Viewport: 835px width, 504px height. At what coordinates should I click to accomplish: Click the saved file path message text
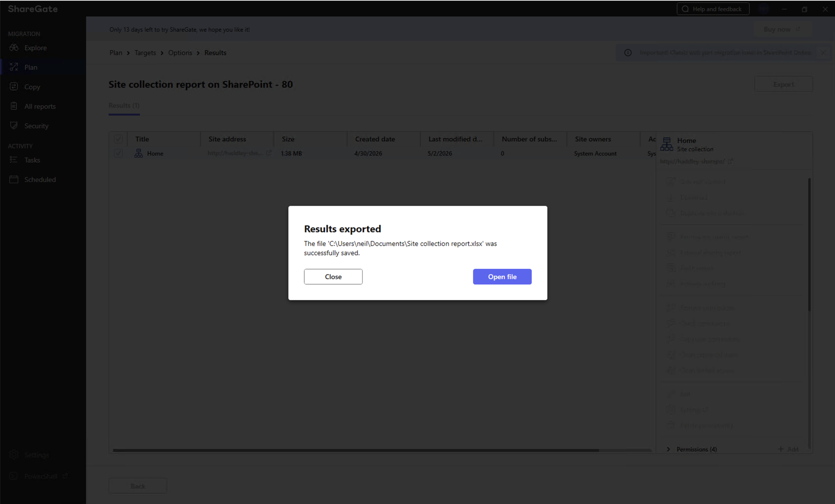[400, 248]
